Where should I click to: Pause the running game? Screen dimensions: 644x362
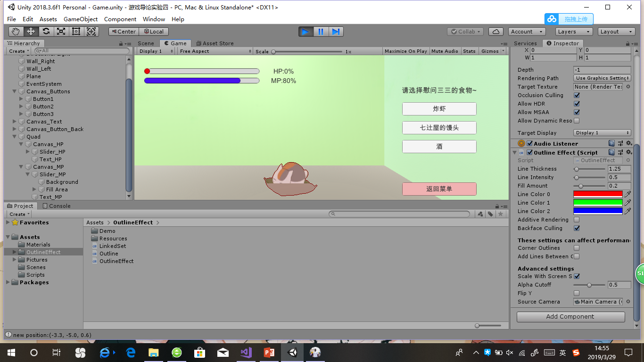pos(321,31)
